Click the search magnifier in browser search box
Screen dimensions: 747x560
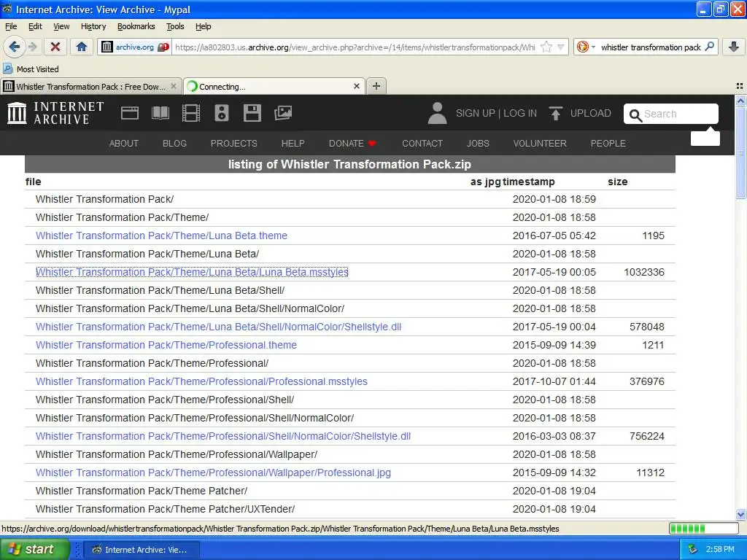pos(709,47)
